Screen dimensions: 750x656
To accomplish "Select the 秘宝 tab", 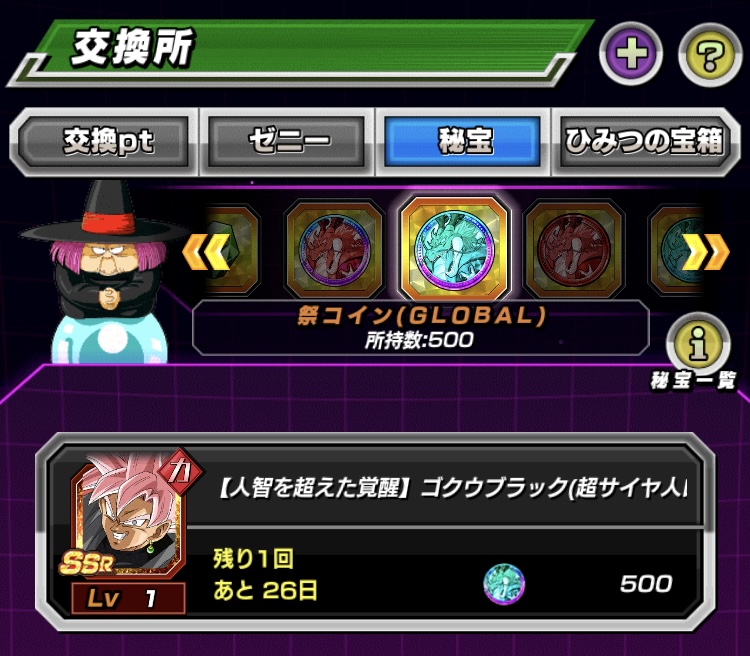I will 463,142.
